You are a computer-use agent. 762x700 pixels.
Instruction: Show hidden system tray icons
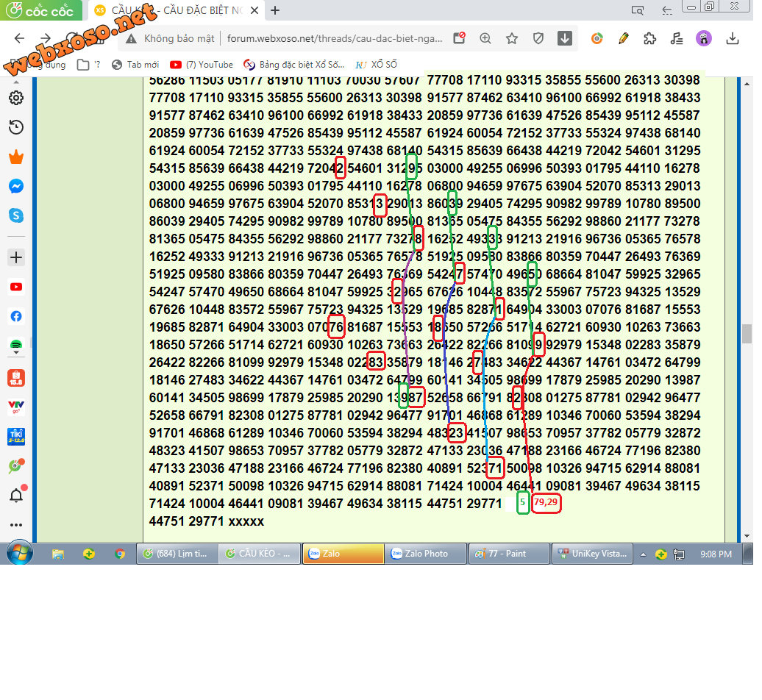pos(643,554)
